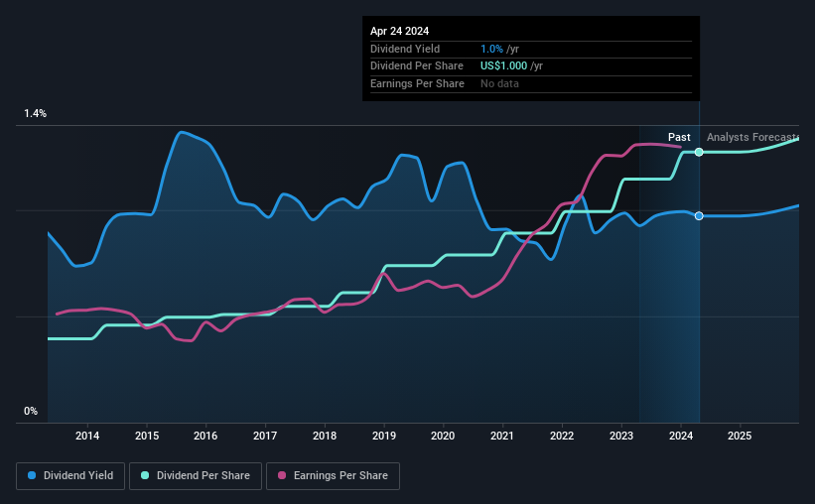Click the 2020 x-axis label
The image size is (815, 504).
(x=443, y=436)
